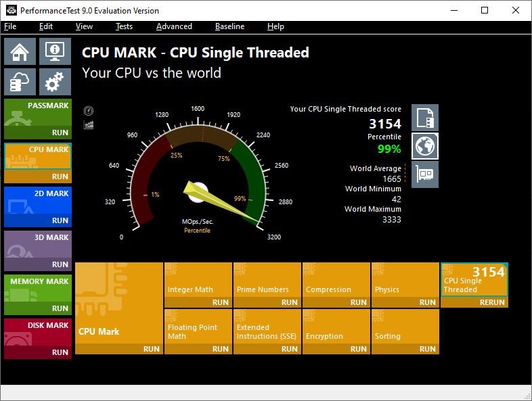Open the Tests menu
532x401 pixels.
point(124,26)
